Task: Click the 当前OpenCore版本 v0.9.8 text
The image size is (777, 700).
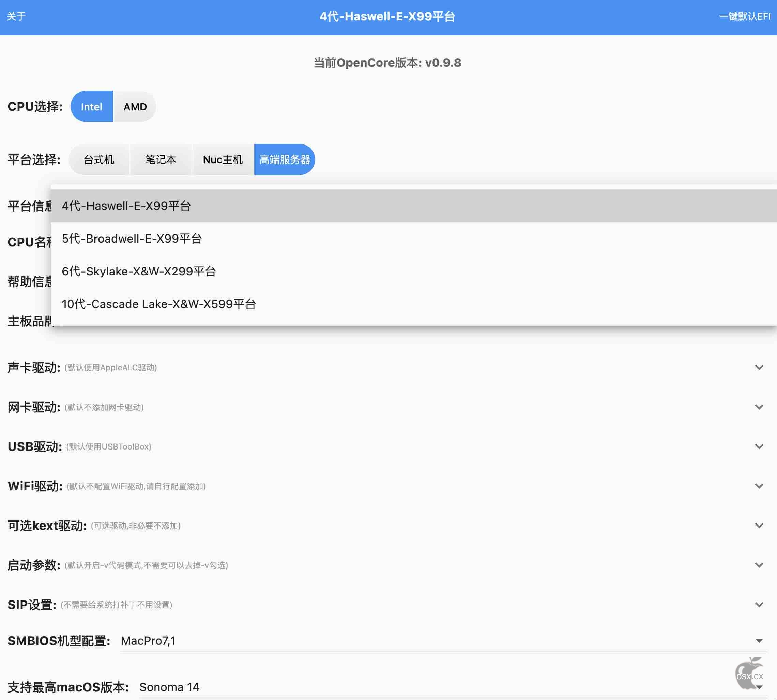Action: [x=387, y=63]
